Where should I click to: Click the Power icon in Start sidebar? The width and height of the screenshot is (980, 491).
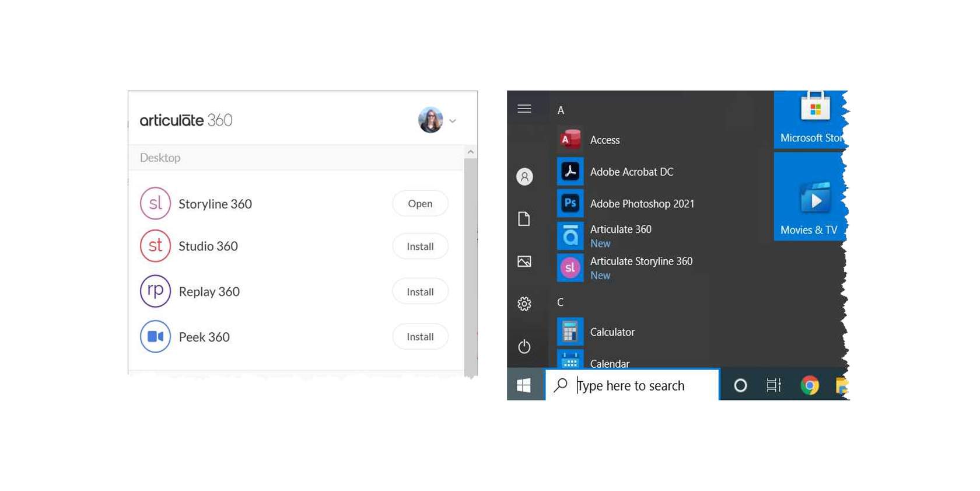(x=524, y=346)
